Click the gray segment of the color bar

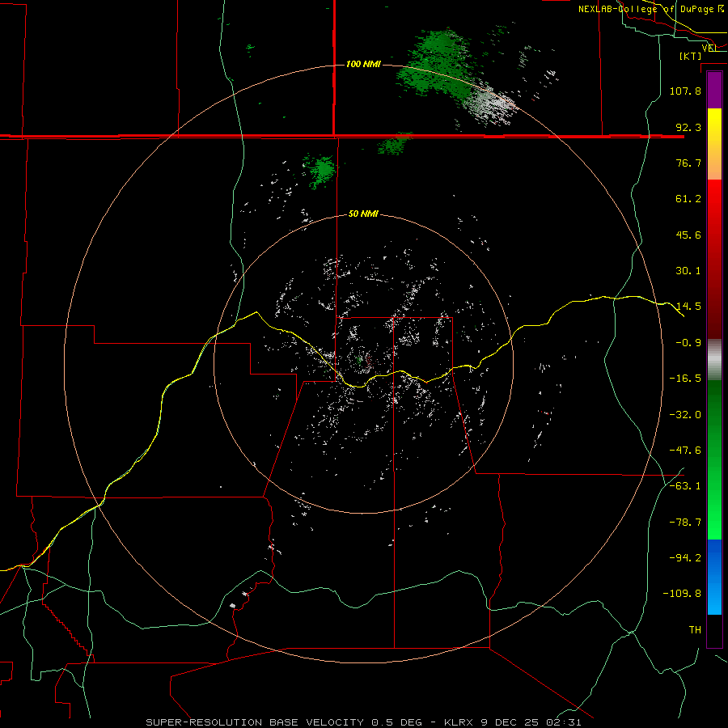tap(714, 359)
